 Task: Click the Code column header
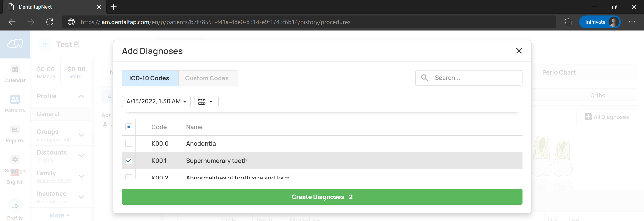(159, 127)
